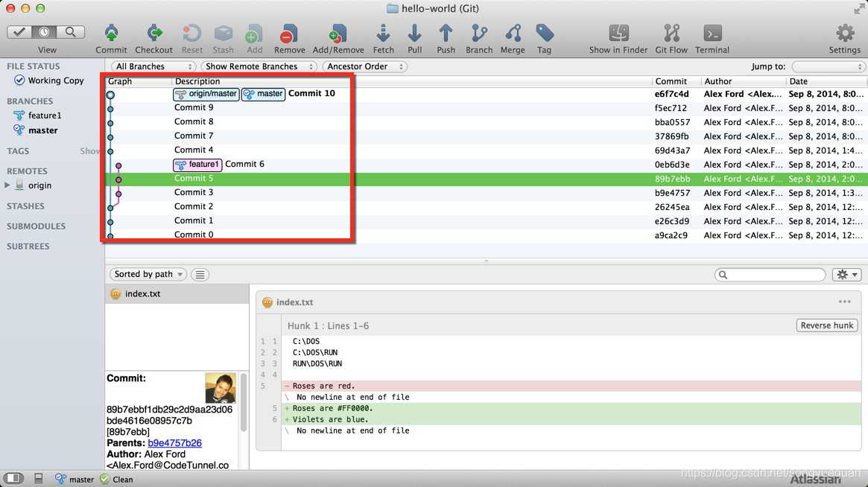868x487 pixels.
Task: Toggle sidebar button in status bar
Action: tap(13, 478)
